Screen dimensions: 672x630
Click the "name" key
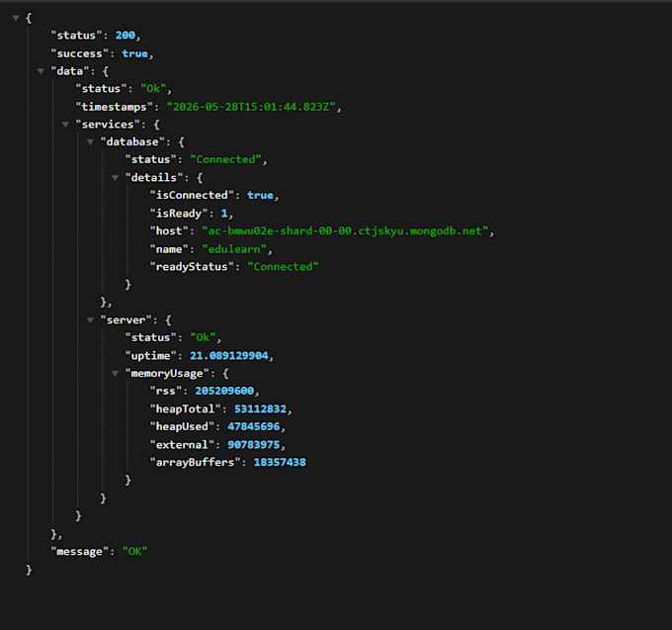pyautogui.click(x=169, y=249)
